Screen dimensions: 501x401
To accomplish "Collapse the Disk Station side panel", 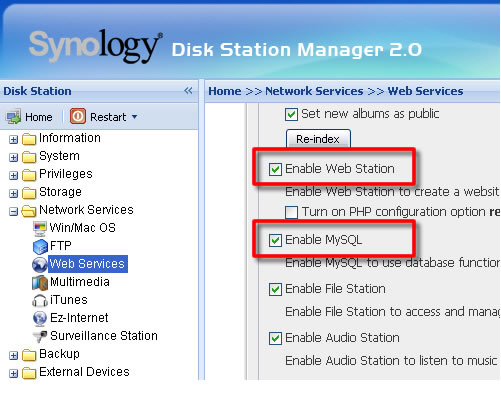I will (x=188, y=91).
